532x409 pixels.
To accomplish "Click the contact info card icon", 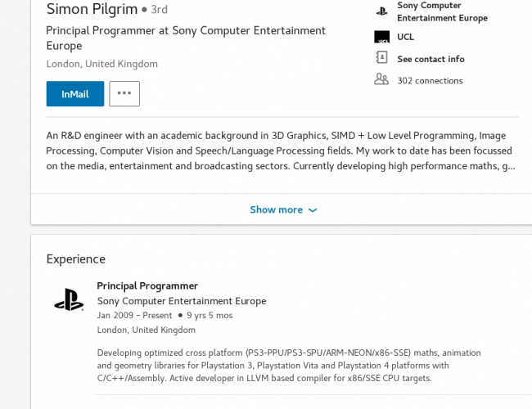I will [381, 58].
